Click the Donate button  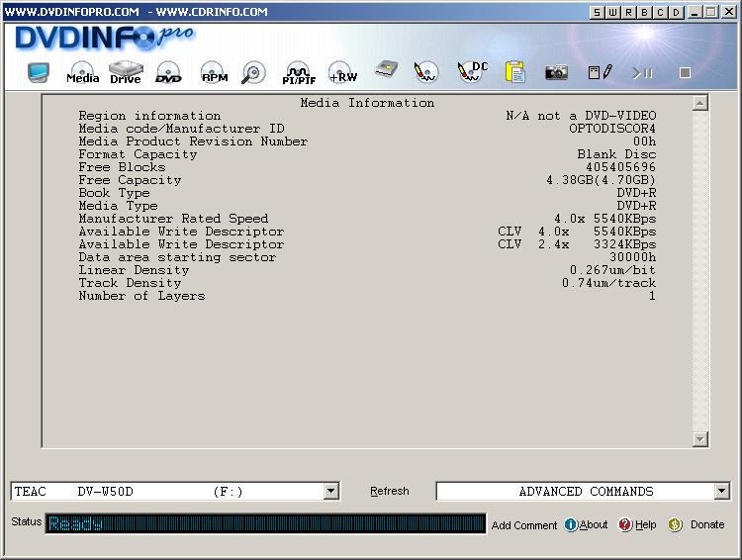[707, 524]
